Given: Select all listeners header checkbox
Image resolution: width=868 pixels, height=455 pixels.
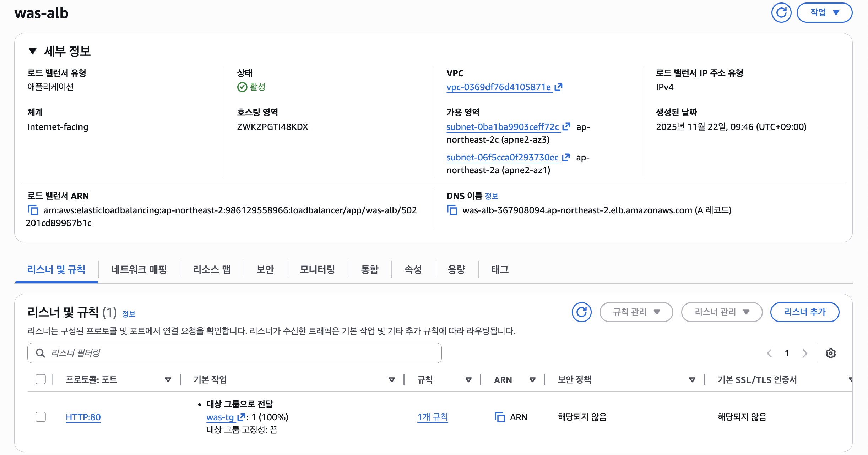Looking at the screenshot, I should [41, 379].
